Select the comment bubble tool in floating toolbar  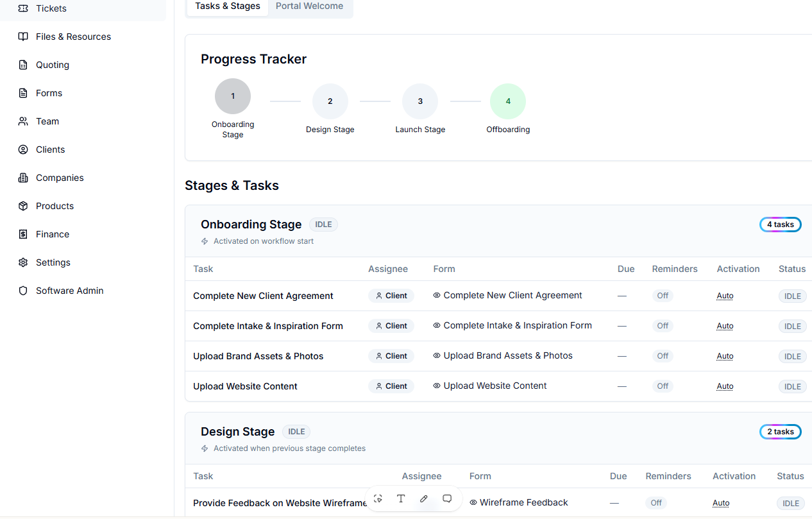[448, 498]
